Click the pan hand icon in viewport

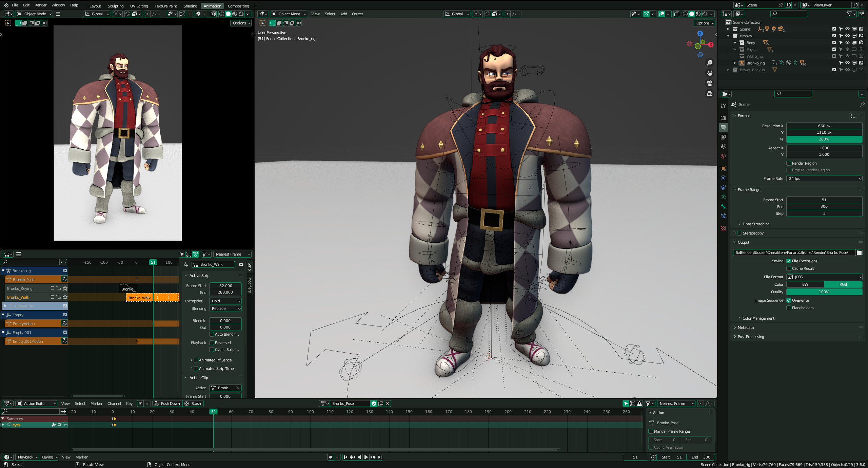pyautogui.click(x=709, y=73)
